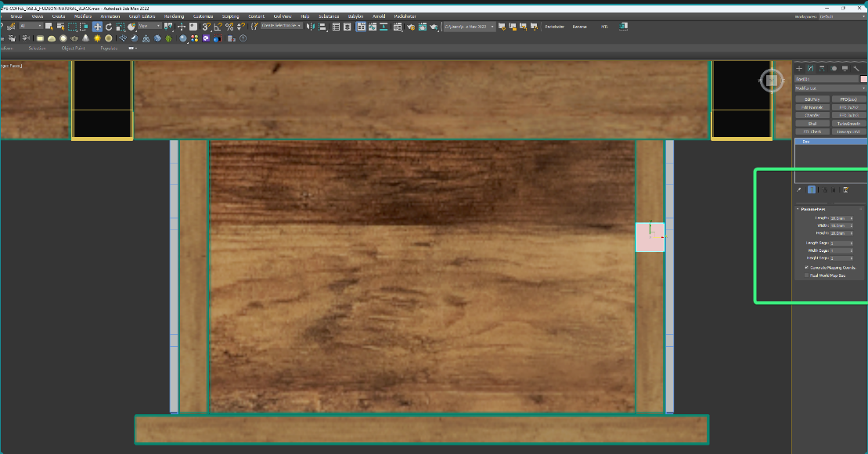Toggle the Angle Snap icon
This screenshot has height=454, width=868.
(x=218, y=27)
